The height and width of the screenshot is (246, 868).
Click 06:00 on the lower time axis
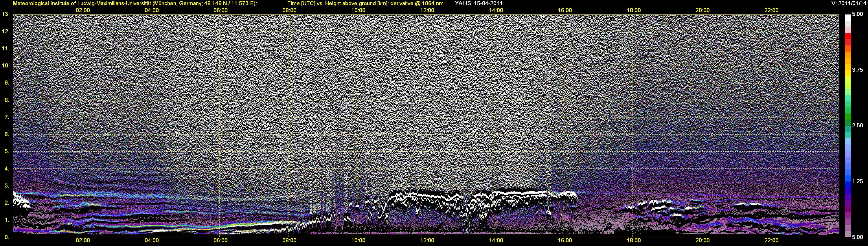tap(220, 240)
